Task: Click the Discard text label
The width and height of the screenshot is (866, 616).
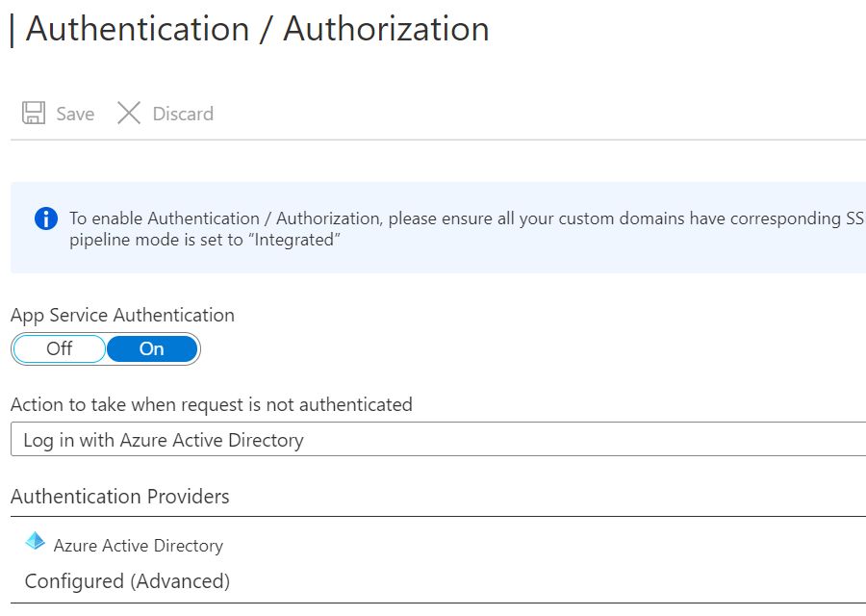Action: click(x=183, y=114)
